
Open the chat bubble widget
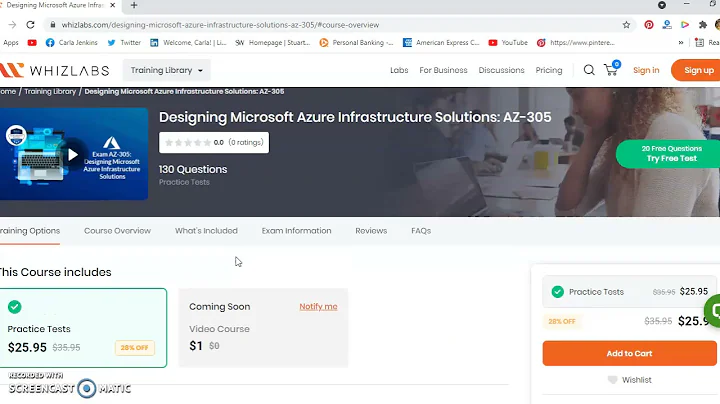[714, 311]
